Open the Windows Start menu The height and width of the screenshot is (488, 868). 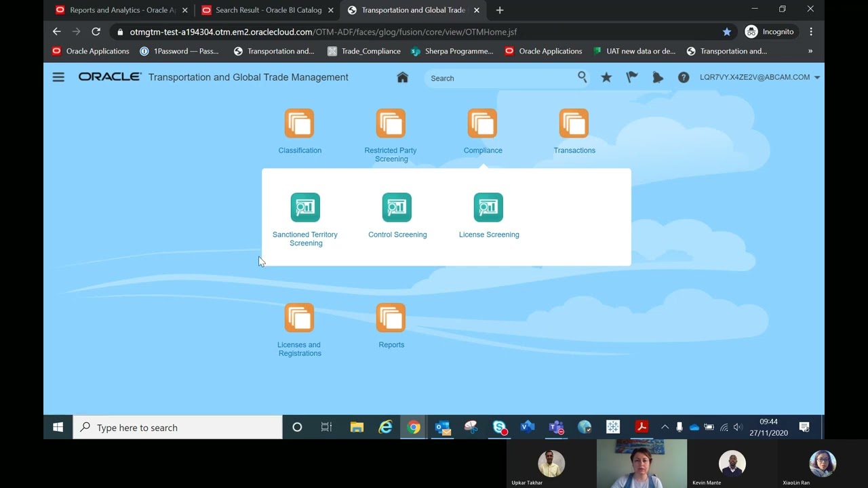58,427
